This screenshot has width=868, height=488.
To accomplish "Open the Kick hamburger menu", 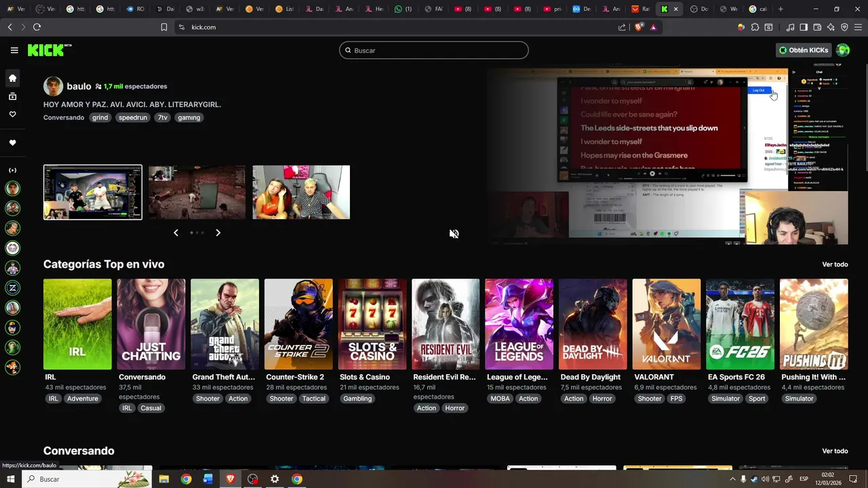I will point(14,50).
